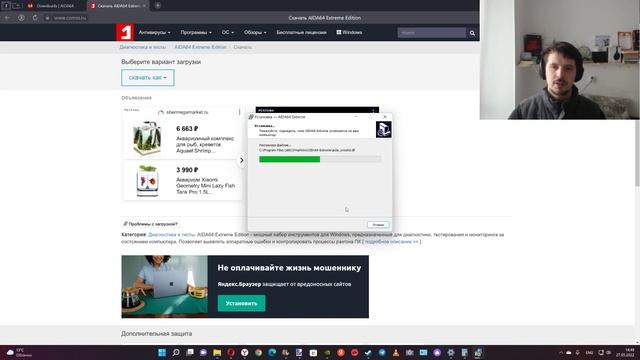Expand the "Антивирусы" menu

(154, 32)
